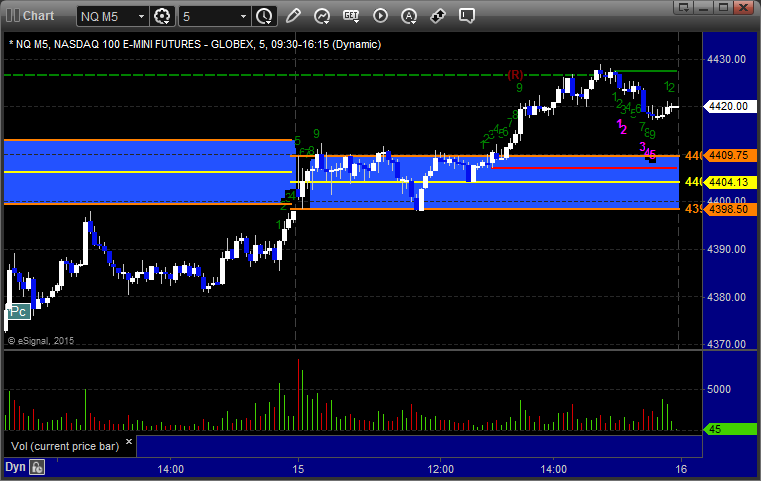Click the window grip icon beside Chart
The height and width of the screenshot is (481, 761).
point(13,16)
